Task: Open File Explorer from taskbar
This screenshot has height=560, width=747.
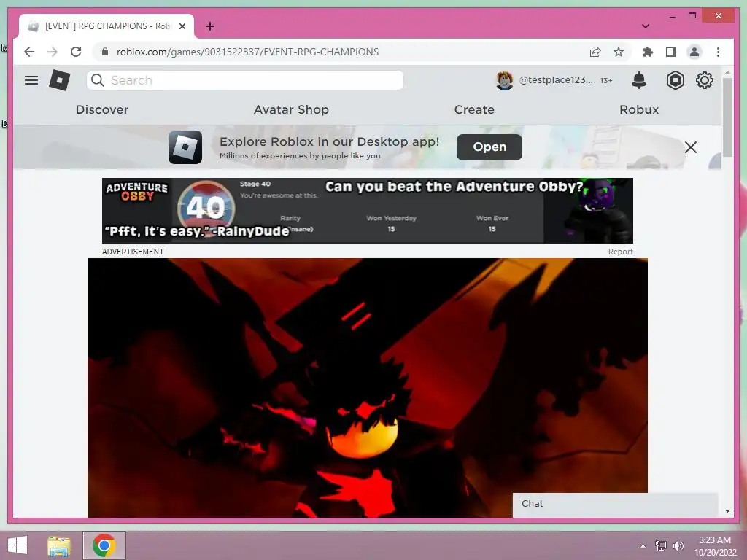Action: [59, 545]
